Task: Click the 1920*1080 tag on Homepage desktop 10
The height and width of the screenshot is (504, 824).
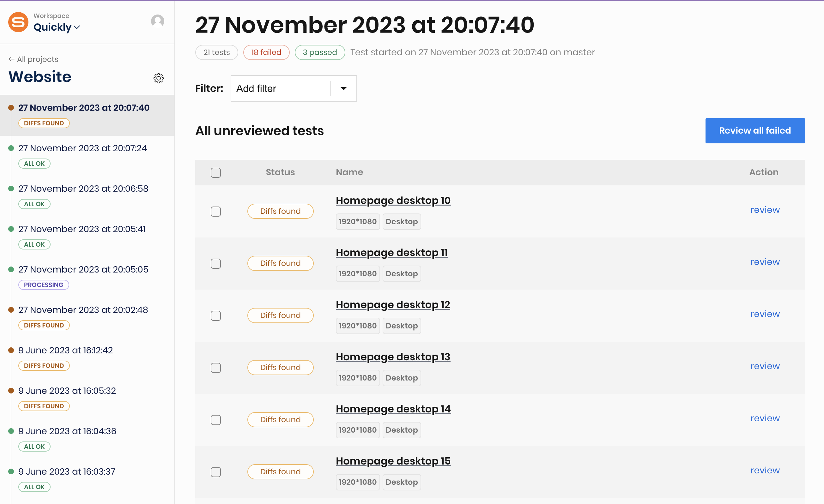Action: coord(357,222)
